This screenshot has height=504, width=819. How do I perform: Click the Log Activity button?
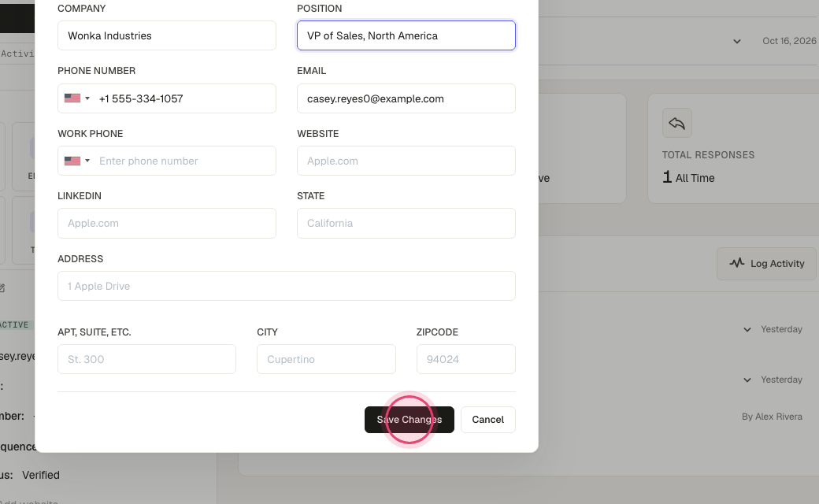[x=766, y=264]
